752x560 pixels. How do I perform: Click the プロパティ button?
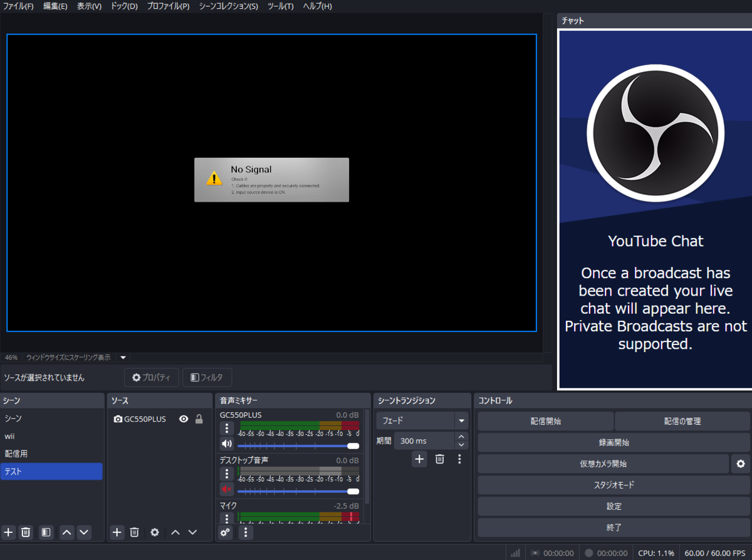click(x=151, y=378)
